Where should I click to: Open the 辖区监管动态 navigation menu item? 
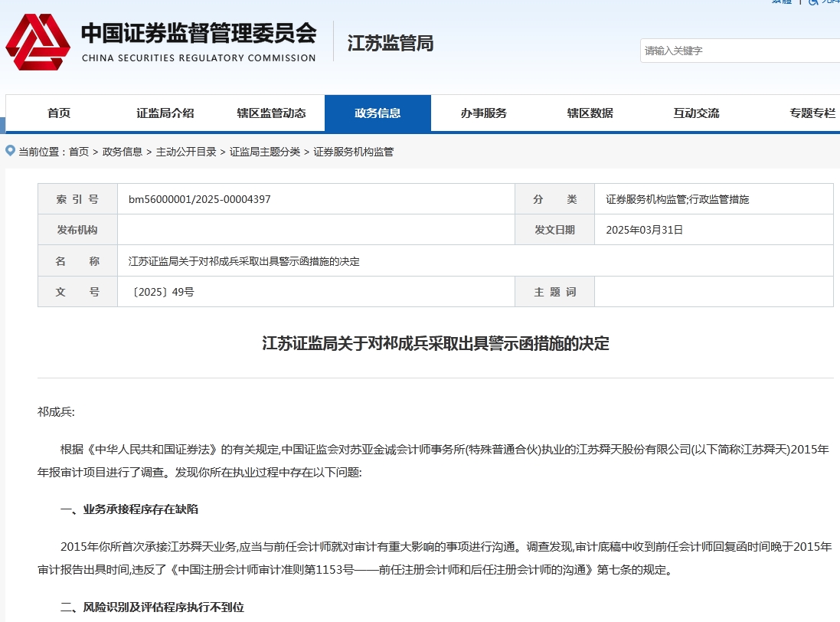click(x=272, y=113)
